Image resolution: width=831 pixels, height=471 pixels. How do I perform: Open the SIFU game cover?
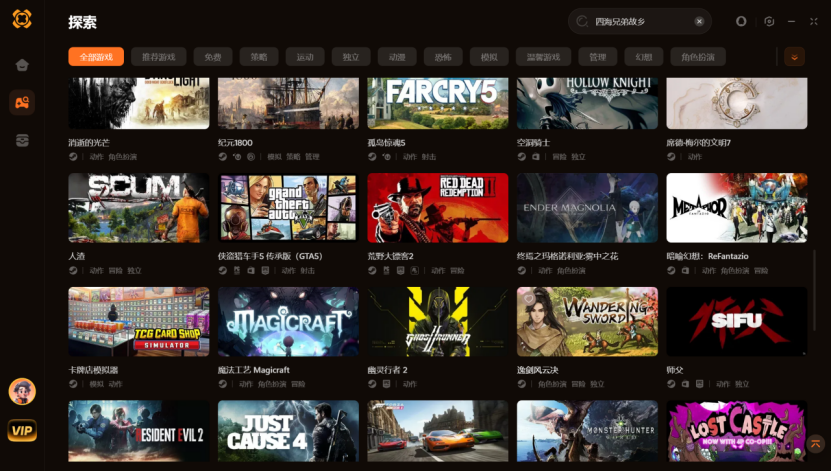click(x=737, y=322)
